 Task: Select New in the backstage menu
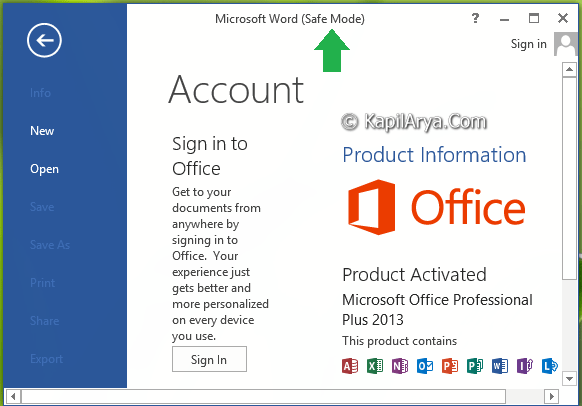[x=42, y=131]
